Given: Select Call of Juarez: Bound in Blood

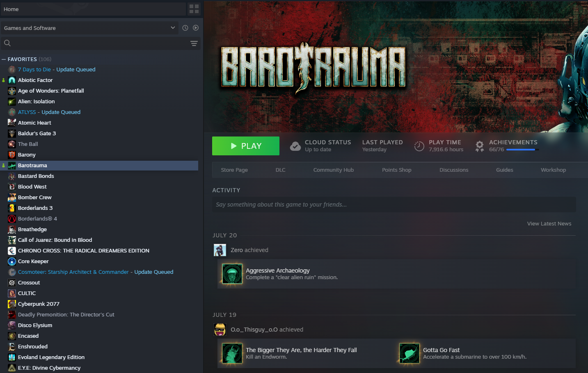Looking at the screenshot, I should (55, 240).
